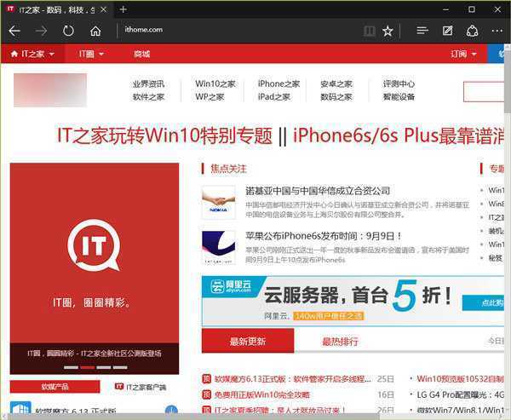Image resolution: width=511 pixels, height=420 pixels.
Task: Open 诺基亚中国与中国华信 article title
Action: coord(318,191)
